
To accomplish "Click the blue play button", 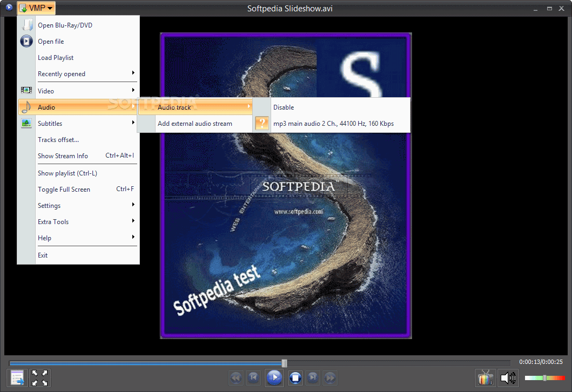I will pos(274,377).
